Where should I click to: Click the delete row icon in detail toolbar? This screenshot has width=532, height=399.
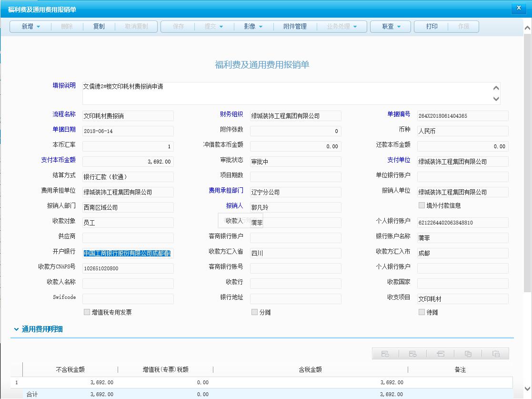[413, 354]
